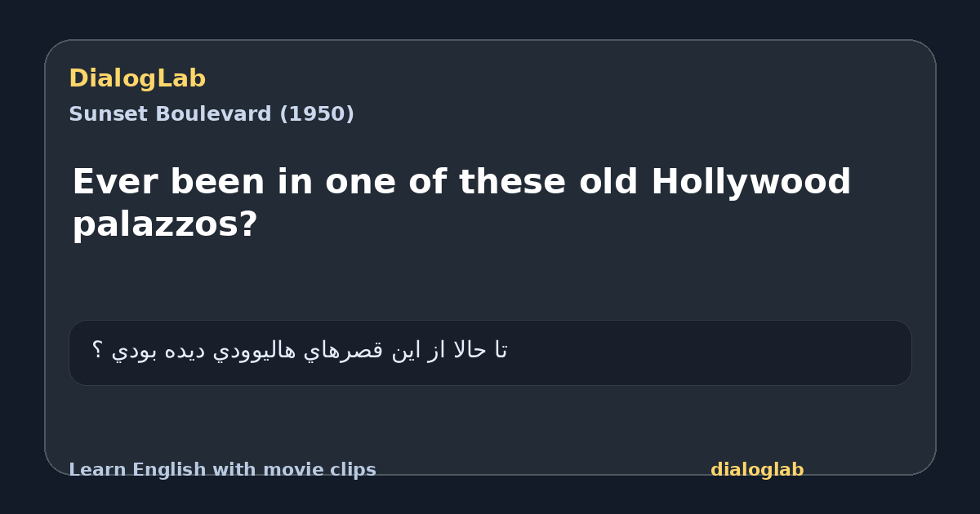Screen dimensions: 980x514
Task: Click the word 'old' in the quote
Action: click(x=609, y=182)
